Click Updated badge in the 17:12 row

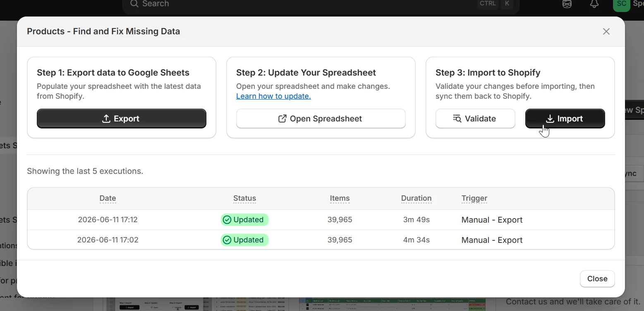(244, 220)
